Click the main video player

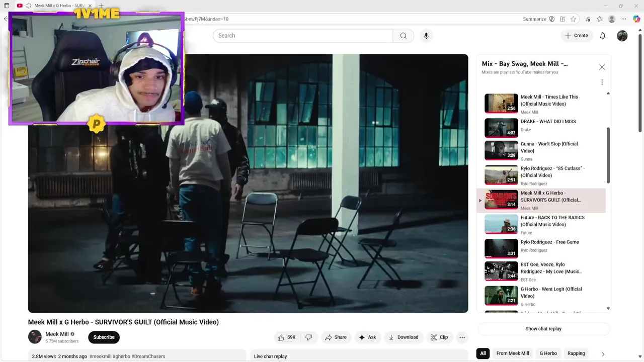coord(248,184)
